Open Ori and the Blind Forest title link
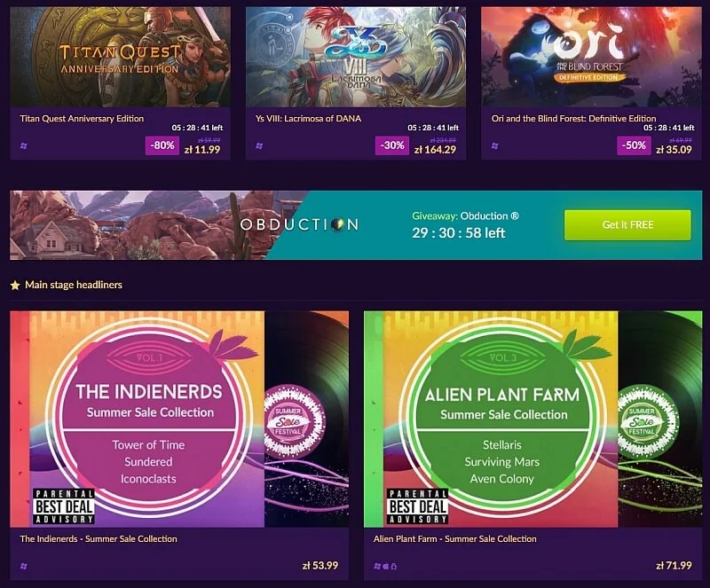The height and width of the screenshot is (588, 710). [573, 119]
